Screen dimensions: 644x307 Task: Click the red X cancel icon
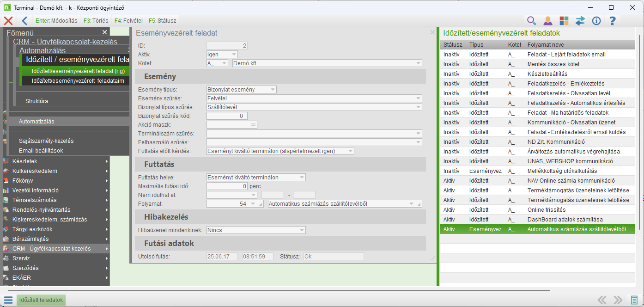click(x=8, y=21)
